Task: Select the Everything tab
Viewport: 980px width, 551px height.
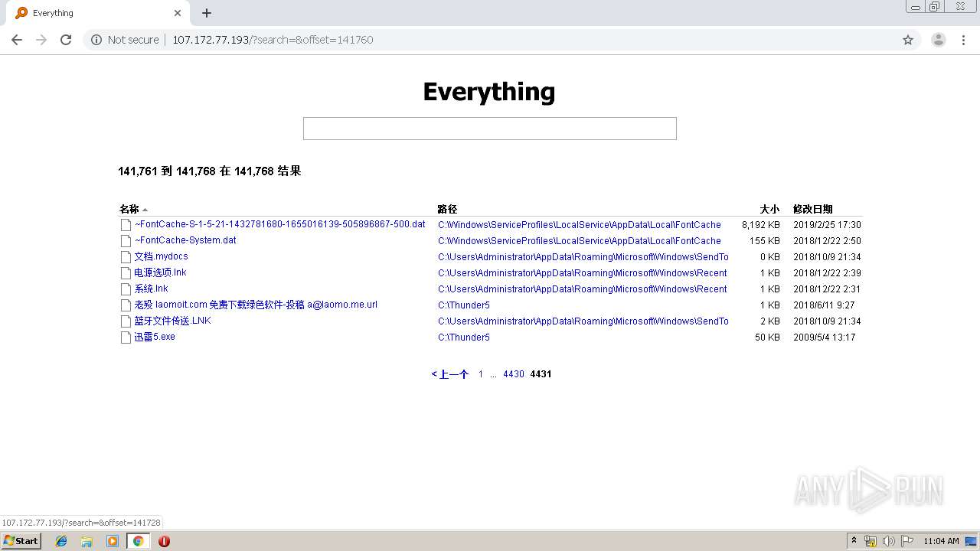Action: pyautogui.click(x=98, y=13)
